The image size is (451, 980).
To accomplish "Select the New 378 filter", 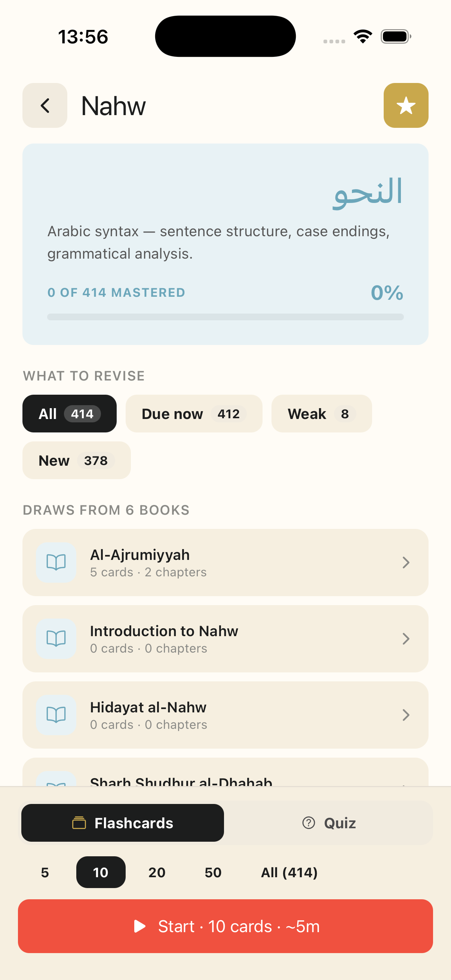I will [x=77, y=460].
